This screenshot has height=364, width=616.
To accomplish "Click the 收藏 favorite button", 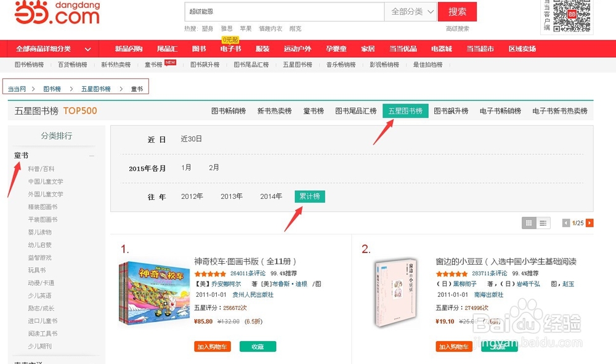I will 257,346.
